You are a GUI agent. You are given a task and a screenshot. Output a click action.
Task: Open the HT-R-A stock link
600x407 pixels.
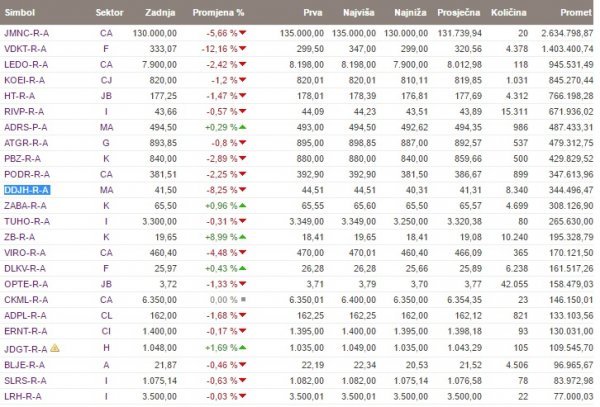click(x=20, y=96)
